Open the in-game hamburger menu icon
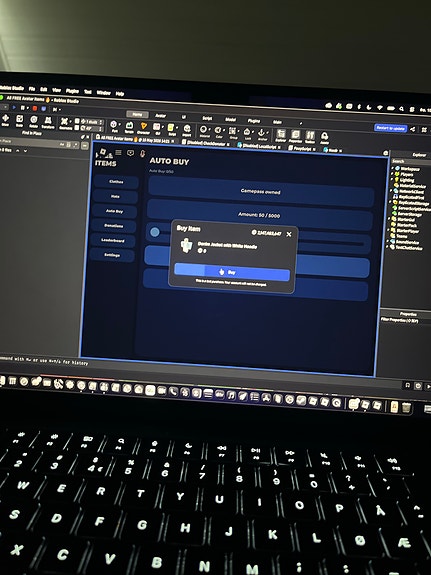Screen dimensions: 431x575 [x=118, y=152]
